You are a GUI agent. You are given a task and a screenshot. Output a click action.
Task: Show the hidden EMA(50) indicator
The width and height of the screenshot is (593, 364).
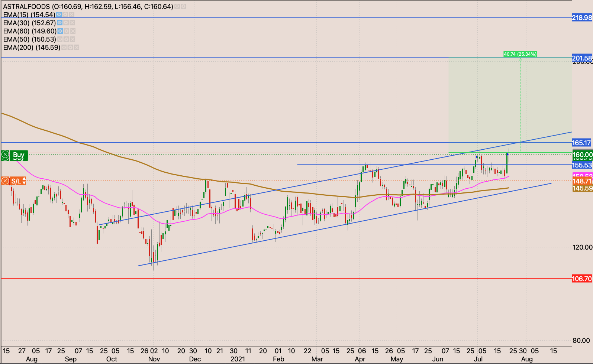59,39
